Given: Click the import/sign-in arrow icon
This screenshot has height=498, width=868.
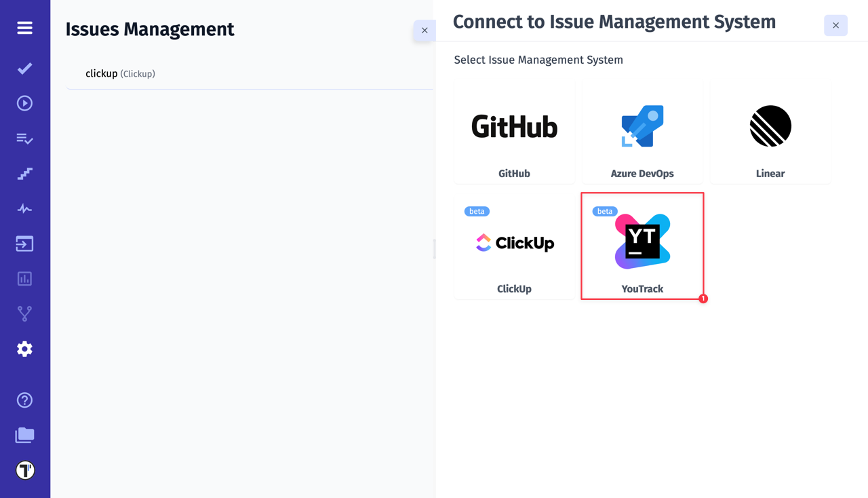Looking at the screenshot, I should 24,243.
